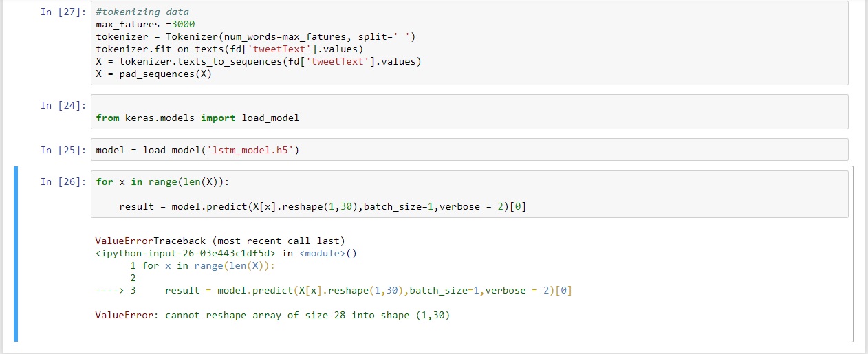Click the 'X = pad_sequences(X)' line

click(x=154, y=74)
